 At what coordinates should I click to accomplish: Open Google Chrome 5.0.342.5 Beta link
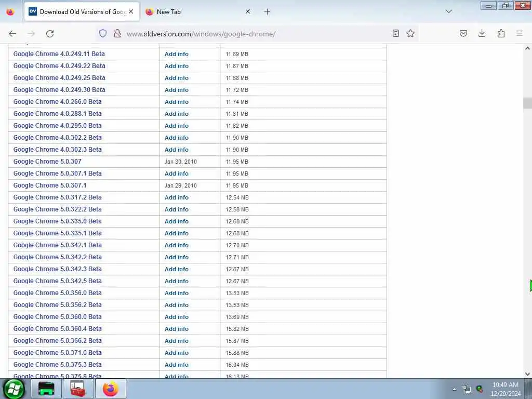click(57, 281)
